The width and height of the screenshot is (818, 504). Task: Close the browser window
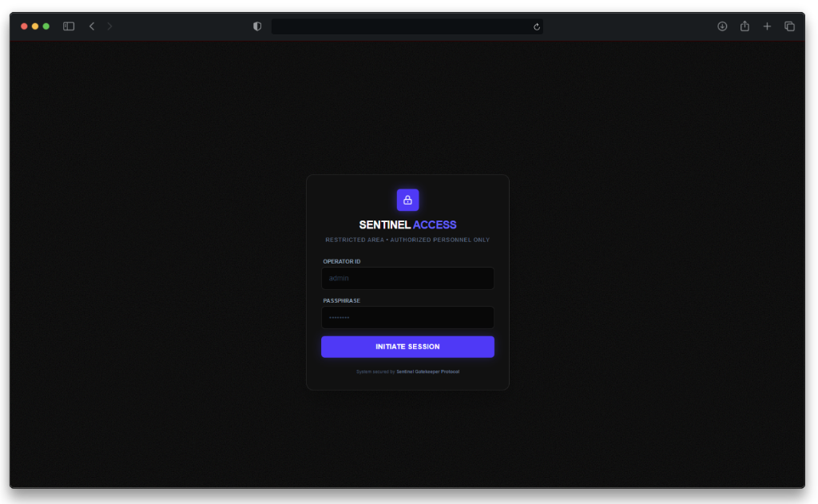click(x=24, y=26)
